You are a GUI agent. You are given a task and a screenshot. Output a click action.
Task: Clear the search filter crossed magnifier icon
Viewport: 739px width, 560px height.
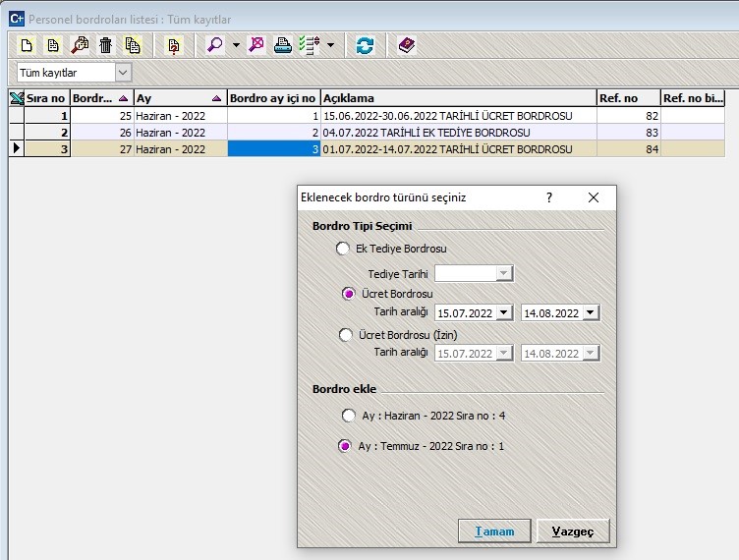click(256, 46)
